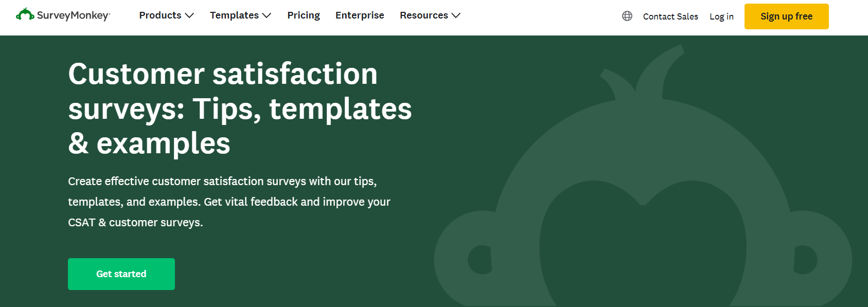The width and height of the screenshot is (868, 307).
Task: Click the chevron next to Templates
Action: (x=268, y=16)
